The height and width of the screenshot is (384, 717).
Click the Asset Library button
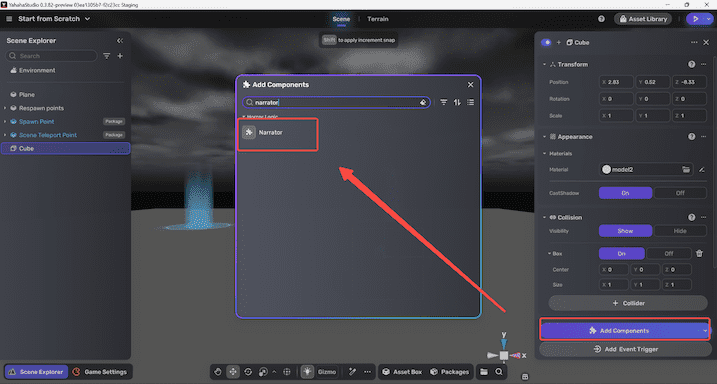point(643,19)
